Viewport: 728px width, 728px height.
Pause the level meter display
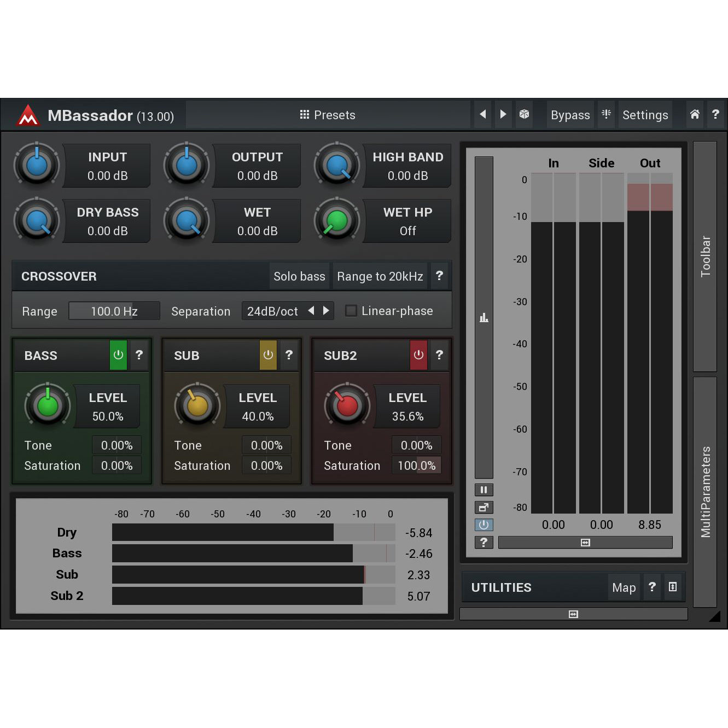pos(484,490)
